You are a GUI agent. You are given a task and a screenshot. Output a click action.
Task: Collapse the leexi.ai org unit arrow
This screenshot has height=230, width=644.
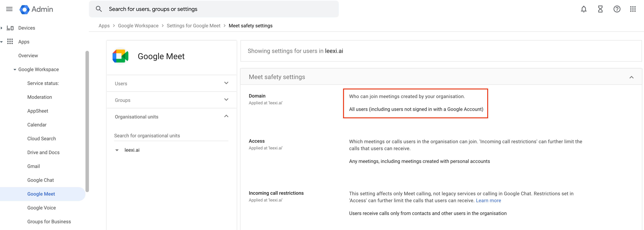tap(117, 150)
